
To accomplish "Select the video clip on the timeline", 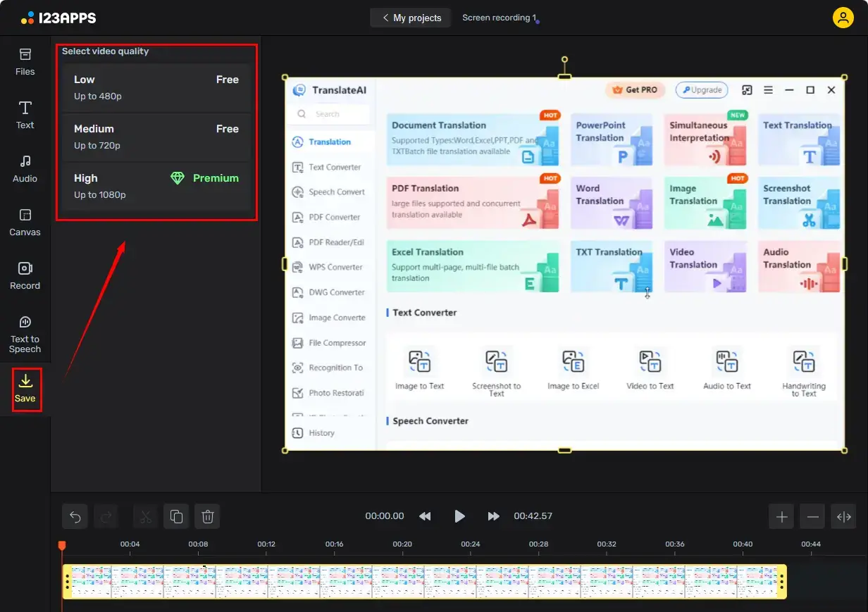I will [424, 582].
